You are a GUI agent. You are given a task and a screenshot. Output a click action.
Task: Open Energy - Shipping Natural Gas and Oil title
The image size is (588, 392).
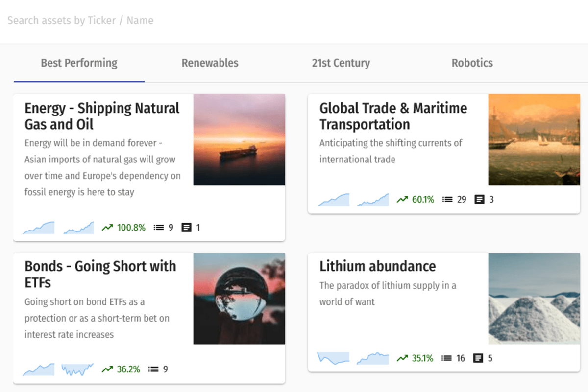click(x=102, y=116)
